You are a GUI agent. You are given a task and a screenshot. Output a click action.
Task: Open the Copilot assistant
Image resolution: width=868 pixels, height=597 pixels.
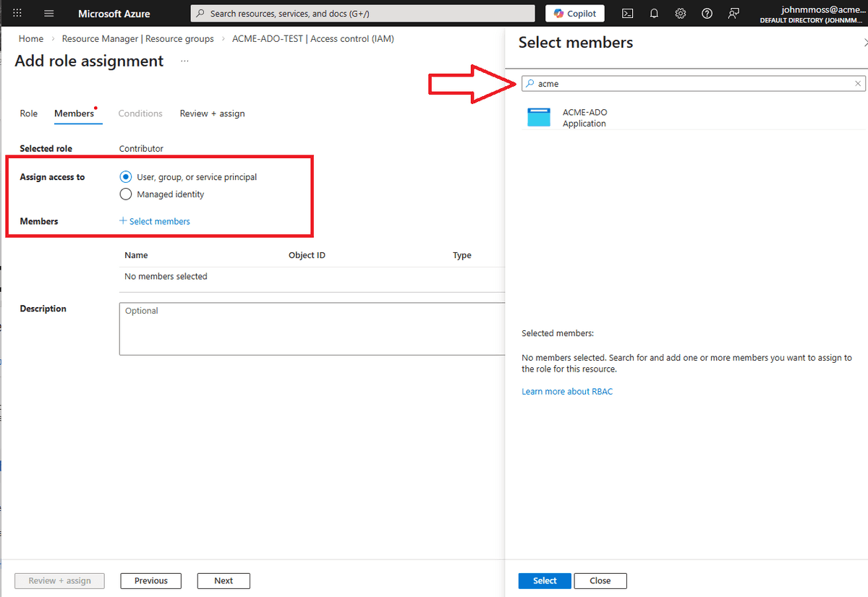click(574, 13)
